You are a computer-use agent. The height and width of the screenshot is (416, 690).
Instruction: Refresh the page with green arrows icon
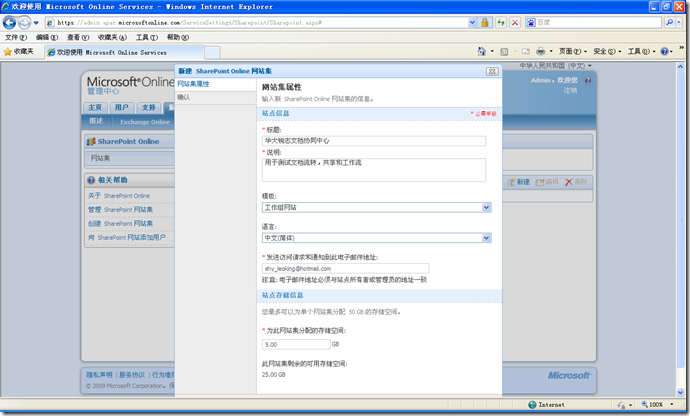(501, 22)
